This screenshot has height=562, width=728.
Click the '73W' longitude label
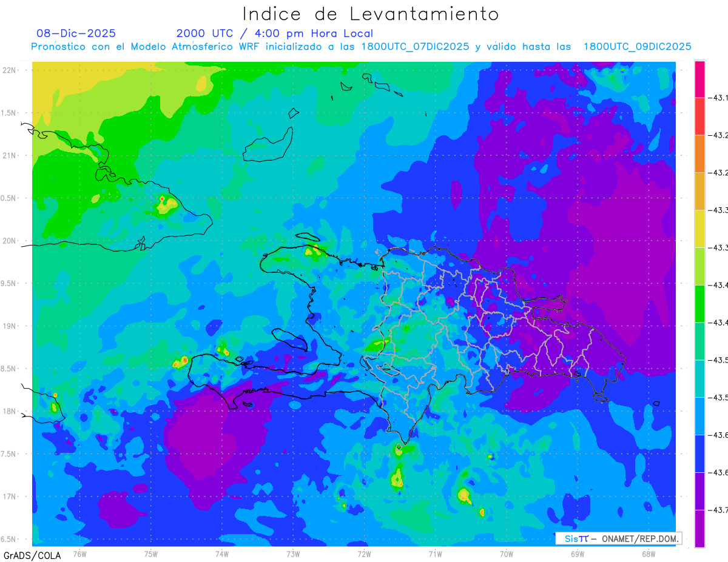click(x=293, y=554)
